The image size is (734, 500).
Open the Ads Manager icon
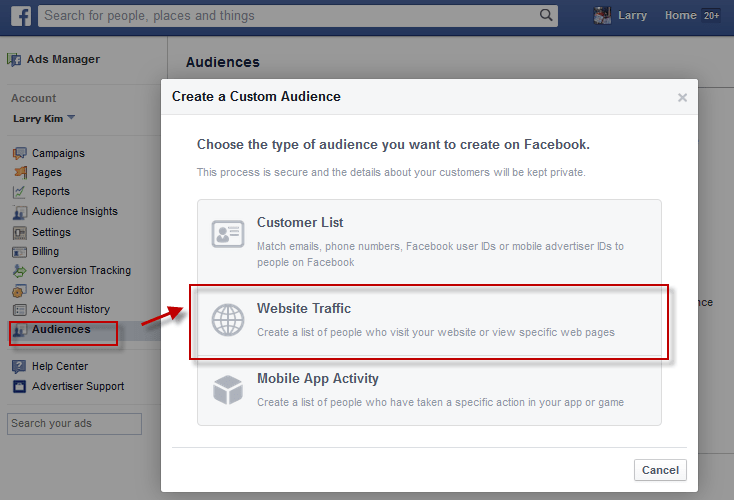tap(14, 59)
